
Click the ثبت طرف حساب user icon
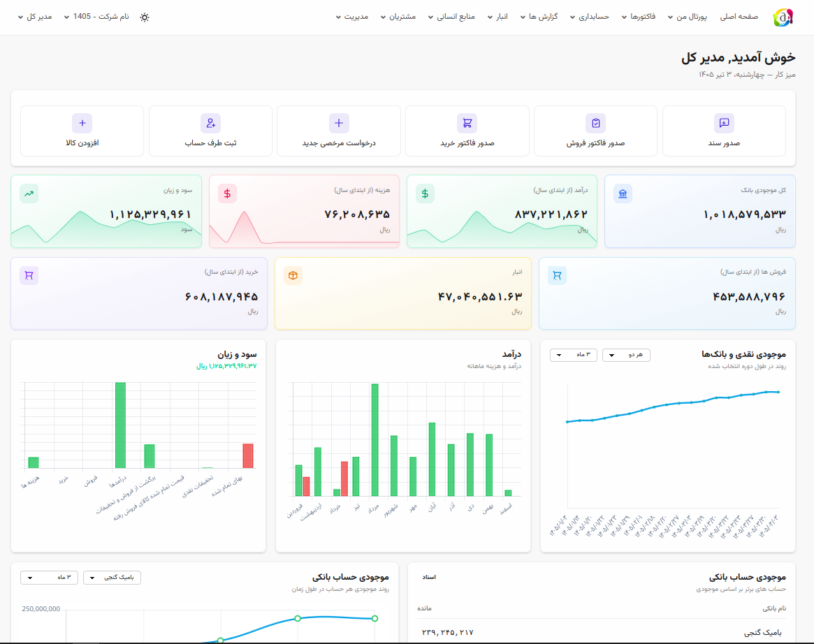point(210,123)
